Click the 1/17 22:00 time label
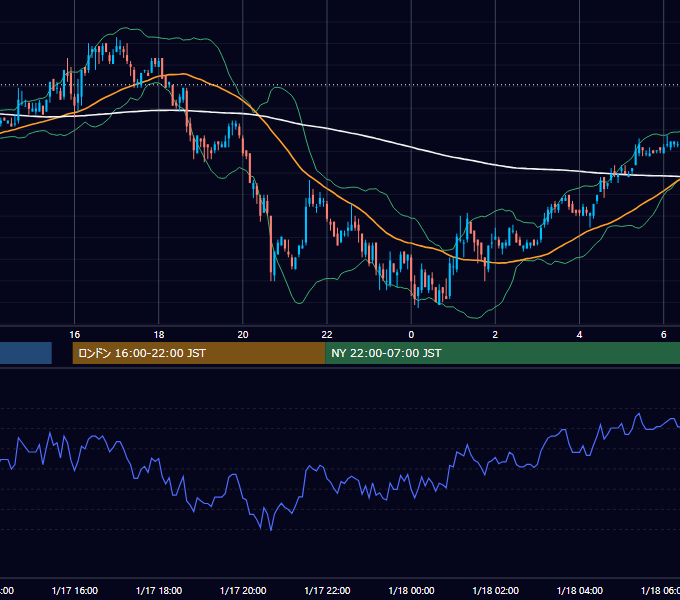The height and width of the screenshot is (600, 680). click(327, 590)
